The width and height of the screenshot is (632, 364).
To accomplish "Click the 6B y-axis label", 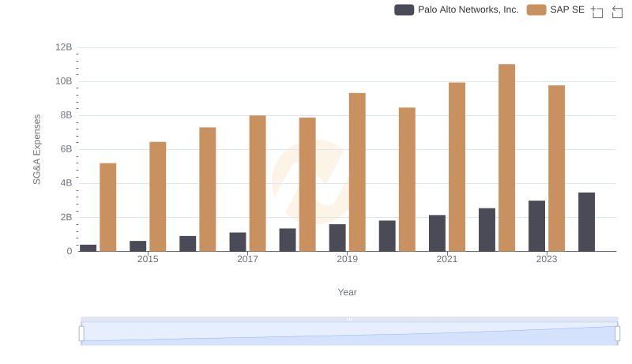I will [x=66, y=149].
